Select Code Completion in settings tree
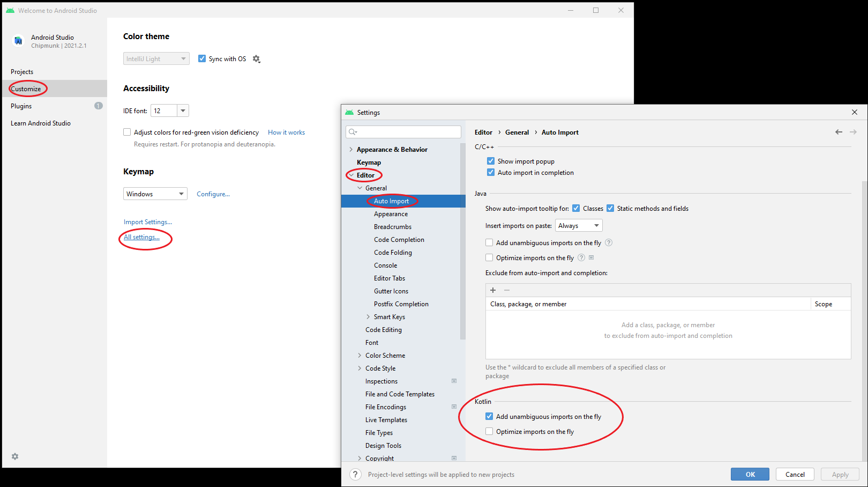Screen dimensions: 868x487 point(399,240)
